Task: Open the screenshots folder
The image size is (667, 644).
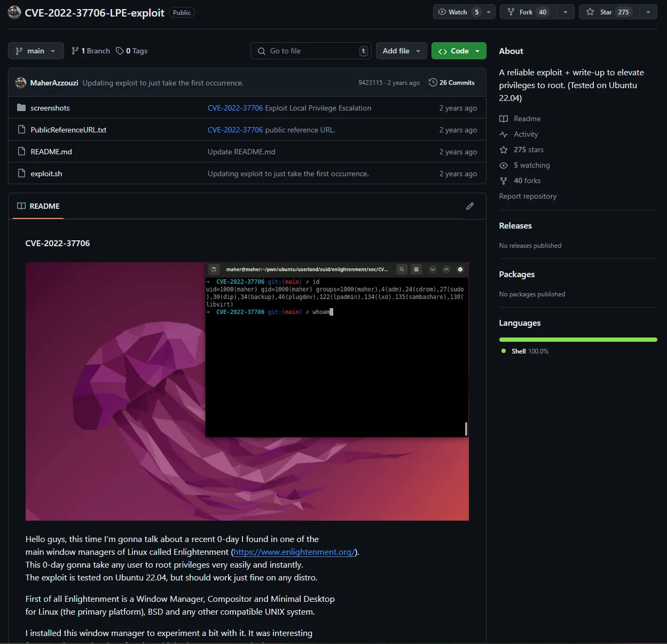Action: (50, 108)
